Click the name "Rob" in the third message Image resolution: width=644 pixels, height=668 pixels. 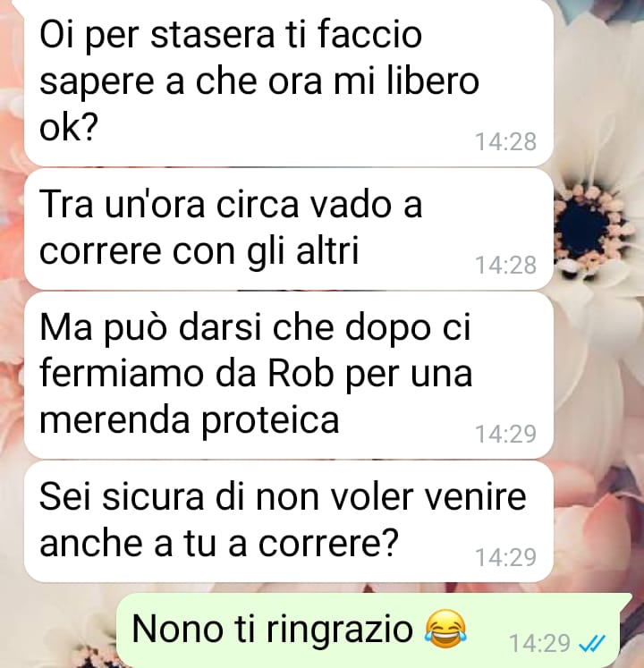(300, 374)
